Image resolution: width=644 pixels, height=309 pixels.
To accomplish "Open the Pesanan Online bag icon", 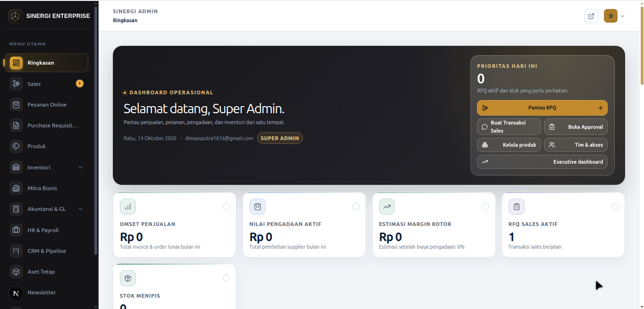I will pyautogui.click(x=16, y=105).
